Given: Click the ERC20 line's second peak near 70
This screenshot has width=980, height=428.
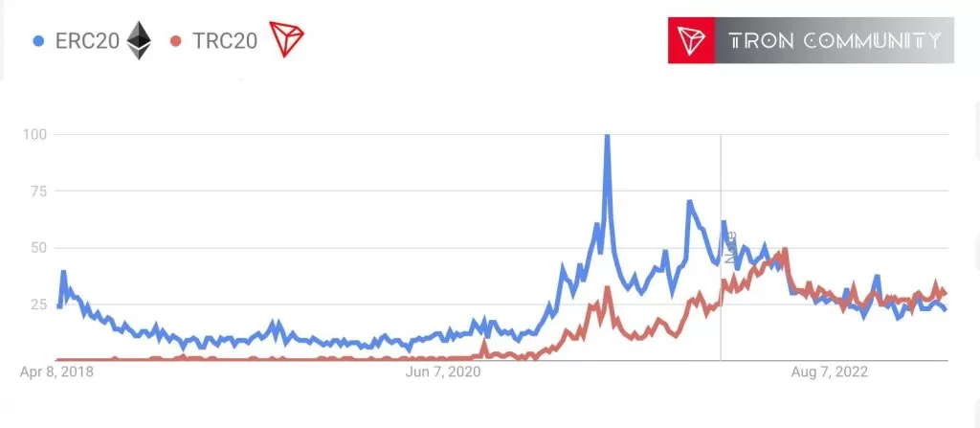Looking at the screenshot, I should pyautogui.click(x=688, y=202).
